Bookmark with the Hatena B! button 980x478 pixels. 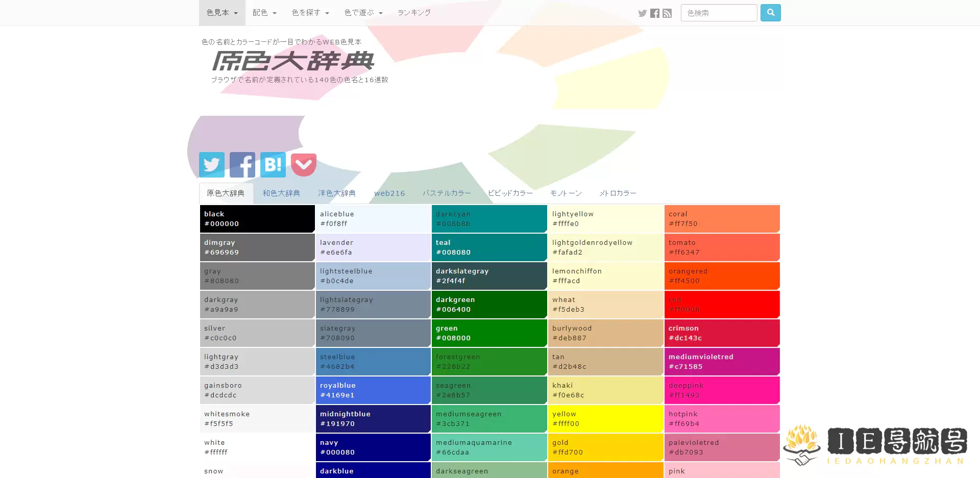point(273,165)
